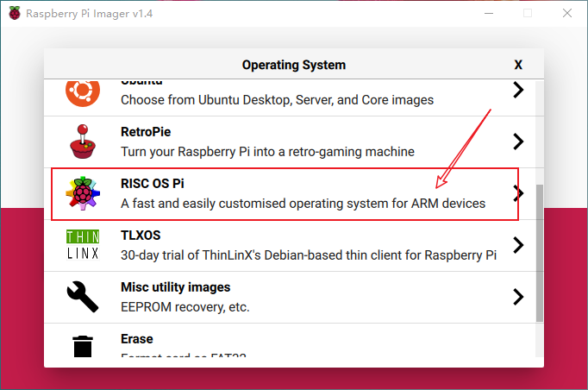Expand the RISC OS Pi chevron arrow
Image resolution: width=588 pixels, height=390 pixels.
(518, 193)
